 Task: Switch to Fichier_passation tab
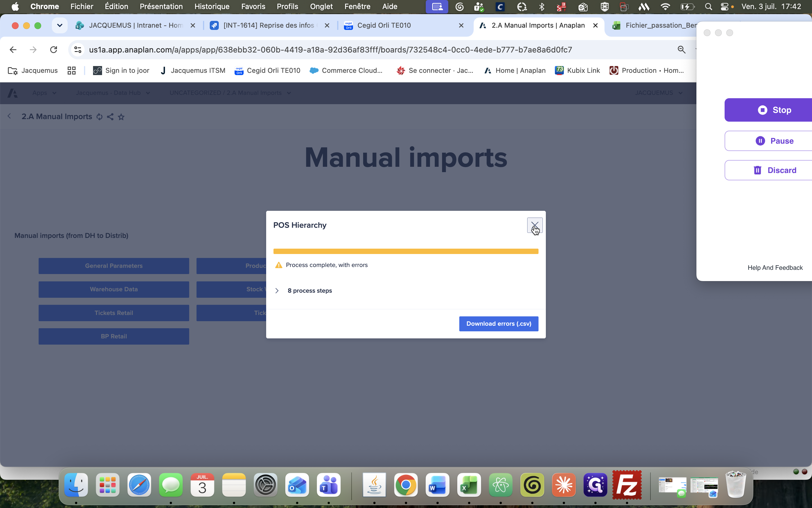pyautogui.click(x=654, y=25)
